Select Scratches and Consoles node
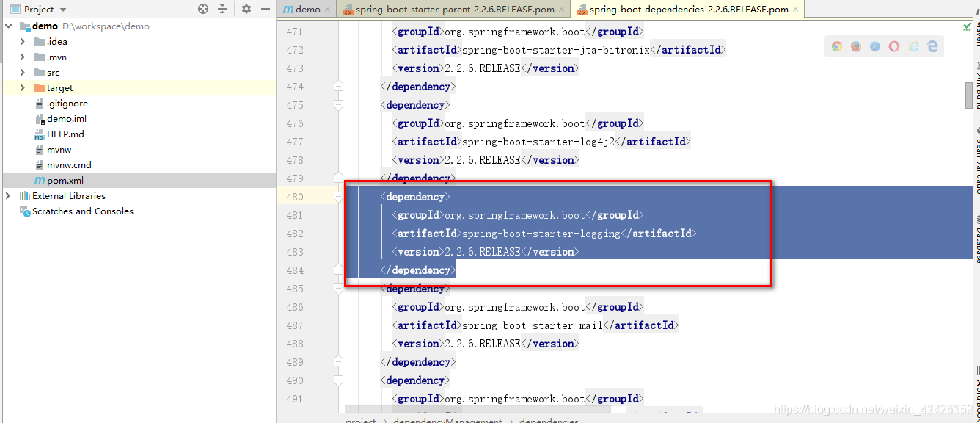 (x=83, y=211)
